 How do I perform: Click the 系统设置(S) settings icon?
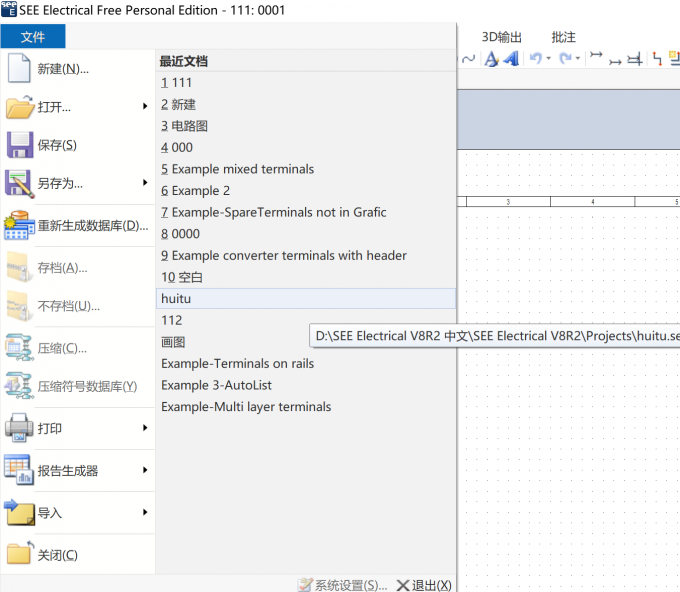(x=305, y=585)
